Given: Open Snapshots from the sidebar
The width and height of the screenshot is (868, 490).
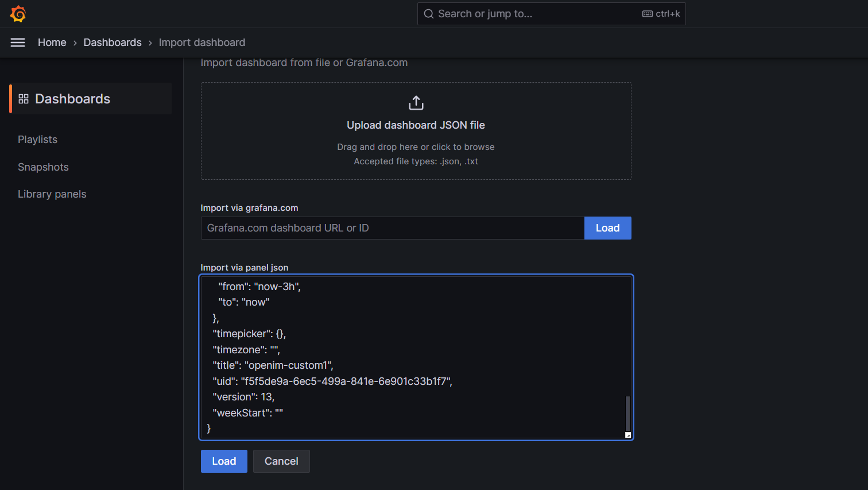Looking at the screenshot, I should point(43,167).
